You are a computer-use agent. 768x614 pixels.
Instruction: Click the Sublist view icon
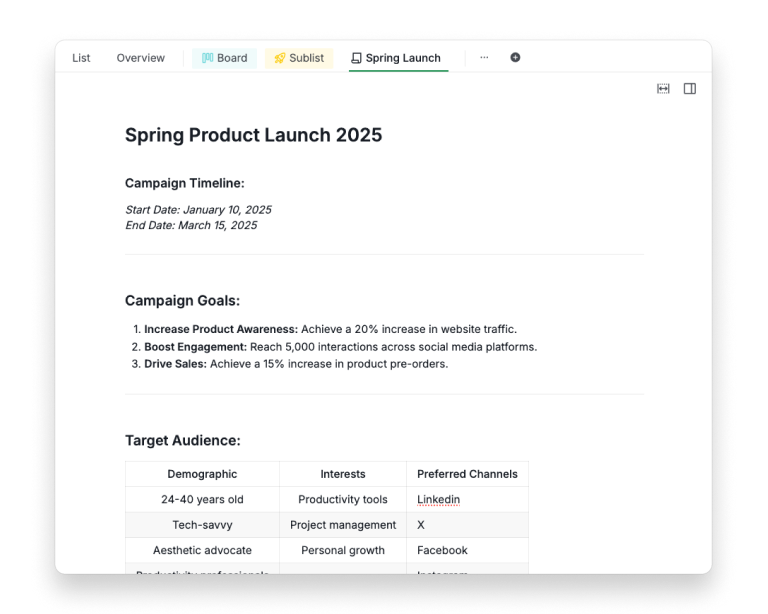[280, 58]
